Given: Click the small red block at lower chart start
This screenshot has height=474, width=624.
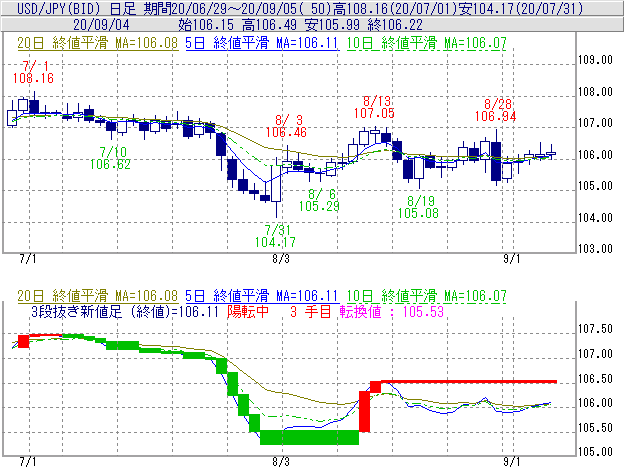Looking at the screenshot, I should (x=24, y=341).
